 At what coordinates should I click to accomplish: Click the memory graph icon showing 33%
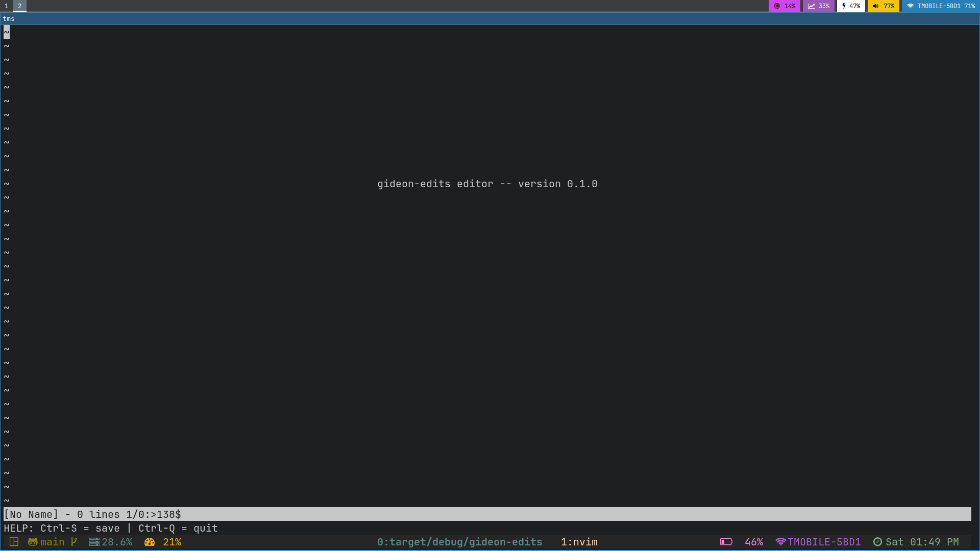[811, 6]
